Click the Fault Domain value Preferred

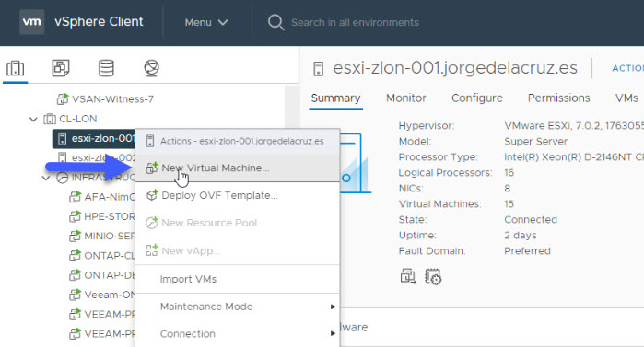tap(527, 251)
